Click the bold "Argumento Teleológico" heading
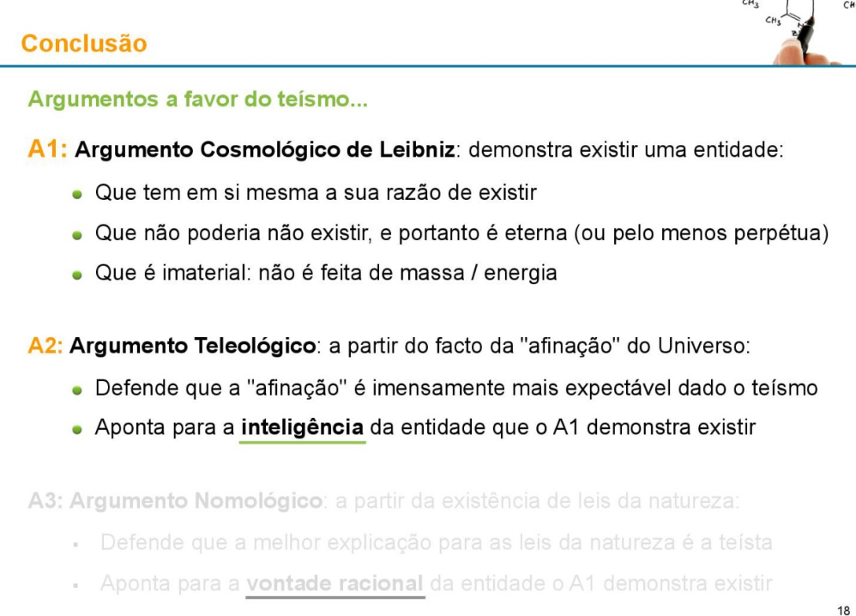The height and width of the screenshot is (616, 856). [193, 347]
